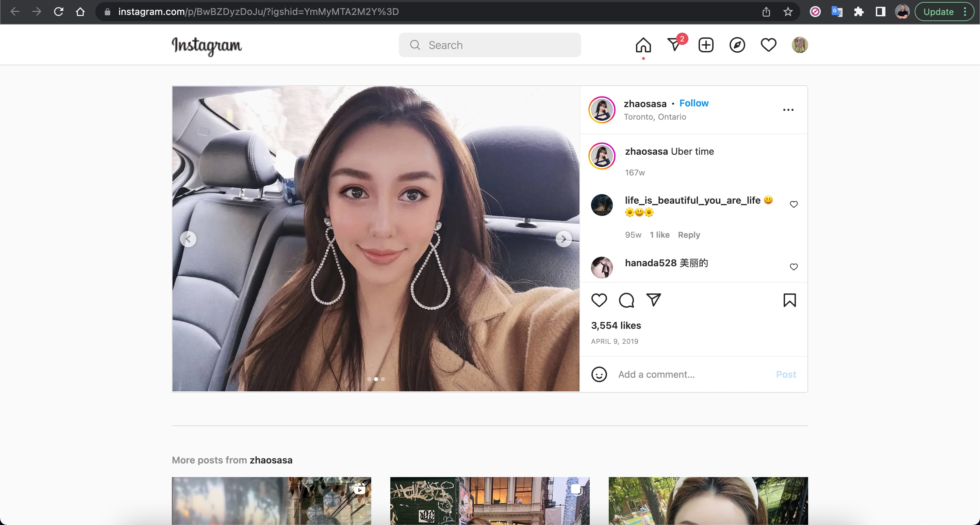Click the zhaosasa profile thumbnail
980x525 pixels.
pyautogui.click(x=602, y=109)
